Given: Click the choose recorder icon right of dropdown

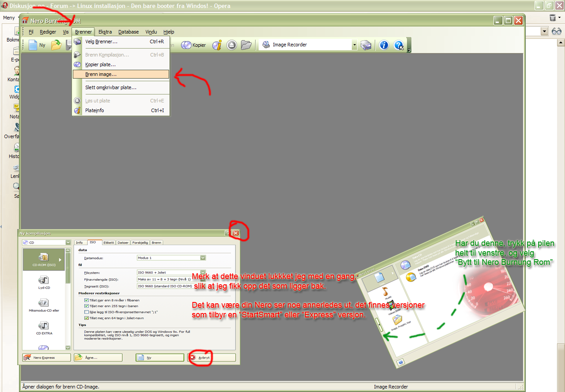Looking at the screenshot, I should (x=366, y=45).
